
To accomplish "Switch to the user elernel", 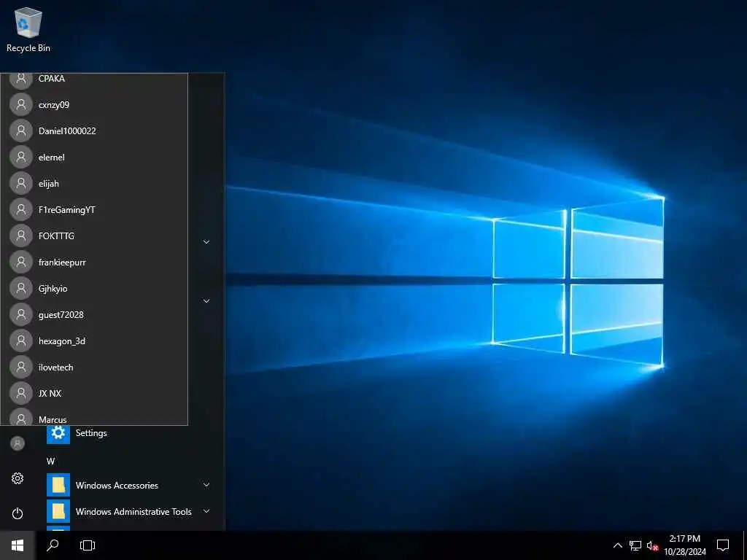I will (94, 157).
